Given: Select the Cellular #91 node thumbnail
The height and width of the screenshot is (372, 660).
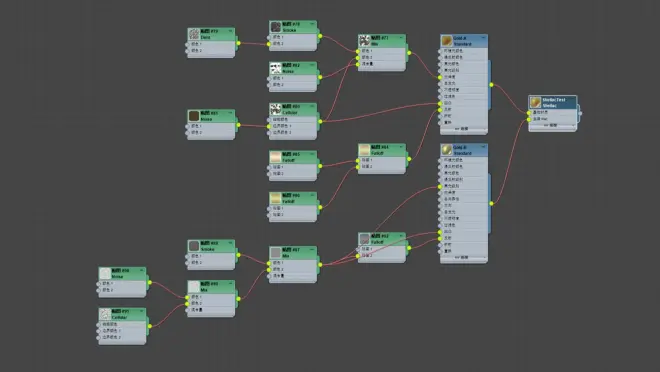Looking at the screenshot, I should click(105, 314).
